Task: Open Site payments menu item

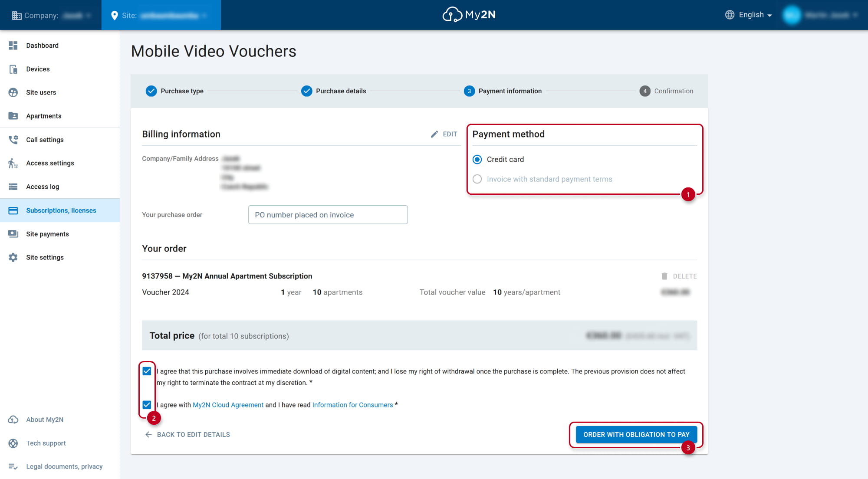Action: pos(47,234)
